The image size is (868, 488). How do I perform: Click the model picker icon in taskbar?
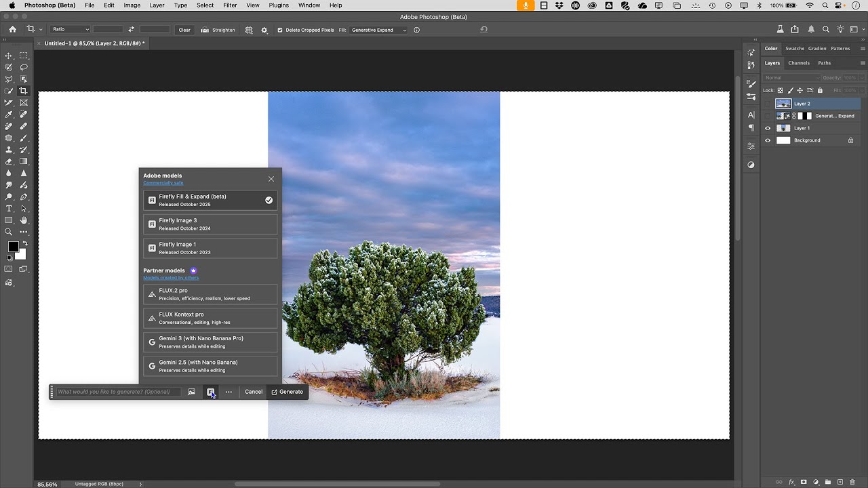[210, 392]
